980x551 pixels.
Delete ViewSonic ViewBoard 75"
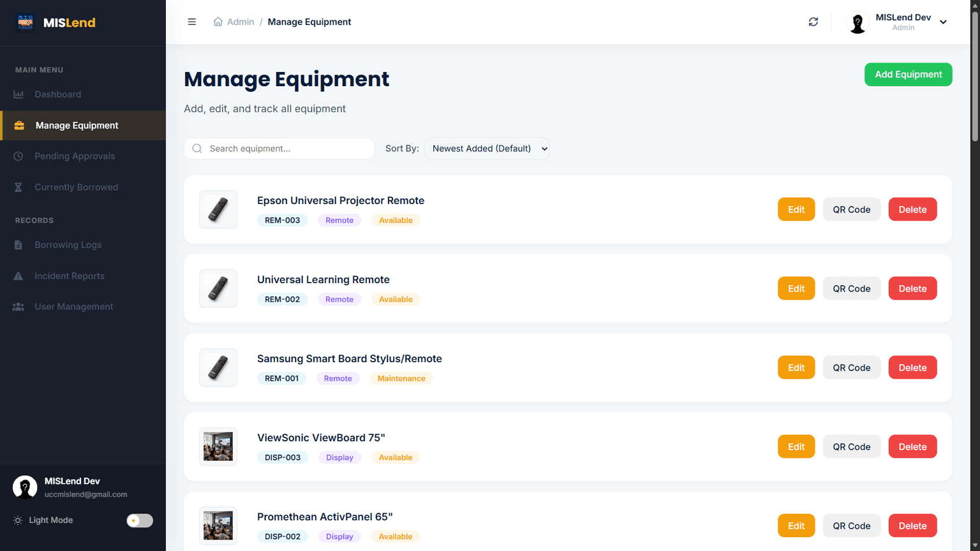913,446
